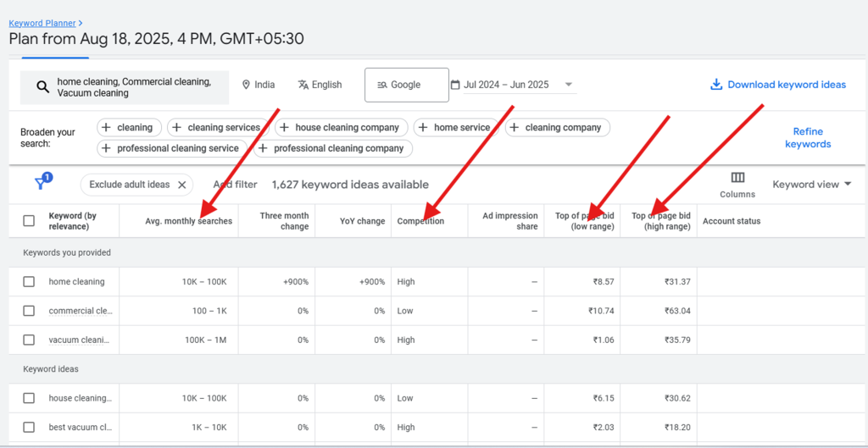This screenshot has height=448, width=868.
Task: Tick checkbox for 'home cleaning' row
Action: click(29, 281)
